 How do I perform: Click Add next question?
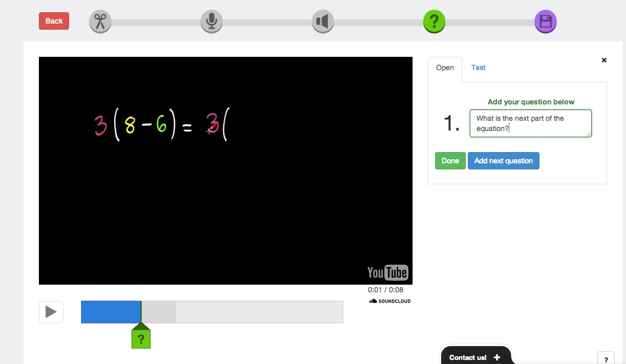click(503, 160)
